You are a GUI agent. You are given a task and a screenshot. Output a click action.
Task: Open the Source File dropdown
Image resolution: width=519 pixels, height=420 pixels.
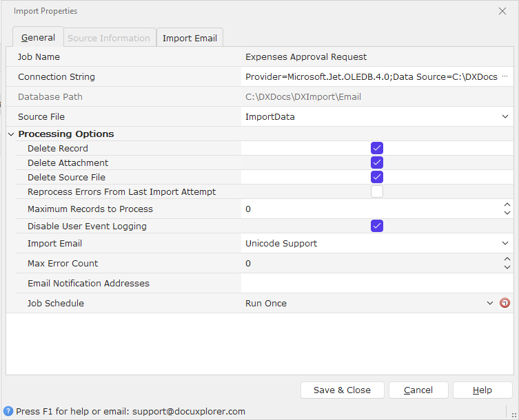507,117
